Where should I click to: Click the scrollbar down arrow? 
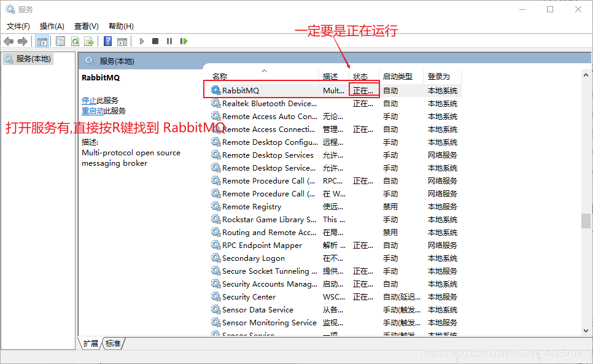pos(586,331)
